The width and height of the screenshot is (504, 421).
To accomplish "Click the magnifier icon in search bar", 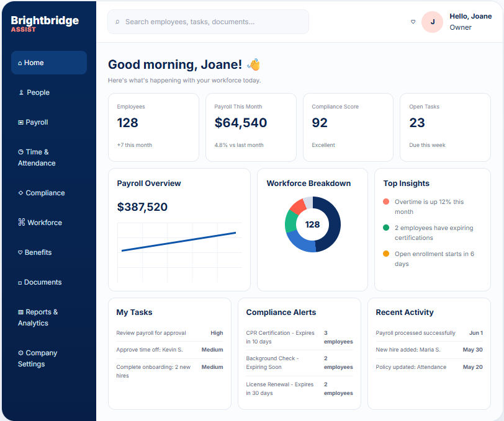I will tap(117, 22).
